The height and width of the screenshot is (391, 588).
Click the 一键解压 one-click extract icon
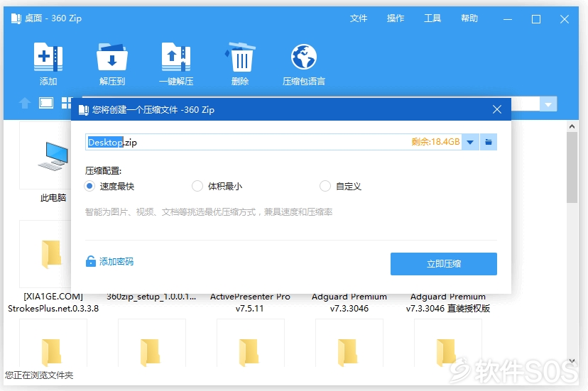pos(176,57)
